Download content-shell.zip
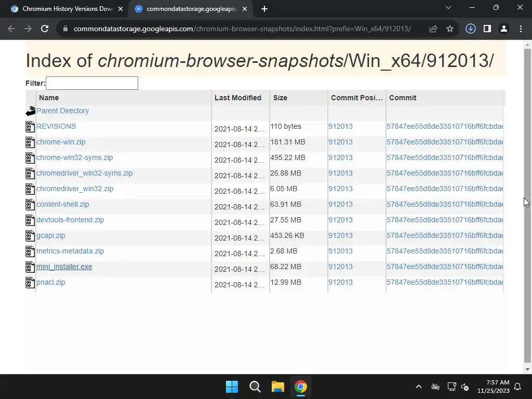 click(x=62, y=204)
